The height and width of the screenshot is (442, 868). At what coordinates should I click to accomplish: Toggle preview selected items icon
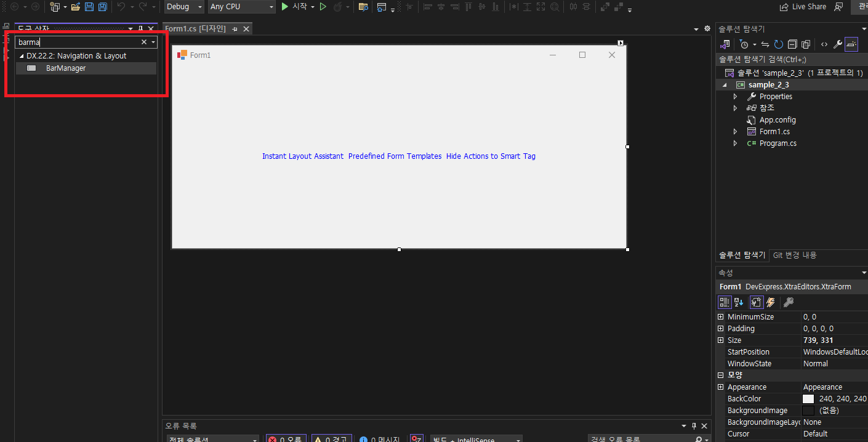pyautogui.click(x=851, y=44)
